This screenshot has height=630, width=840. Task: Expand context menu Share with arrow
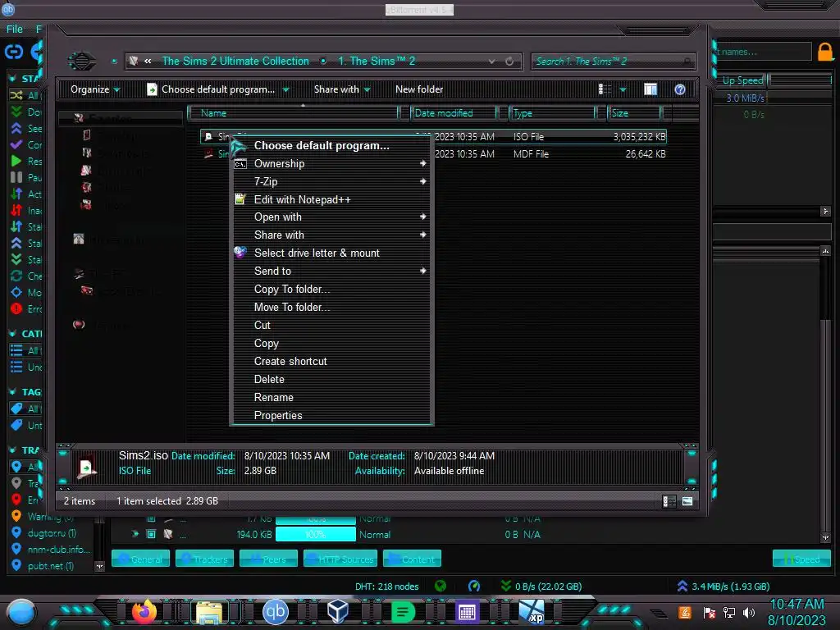422,235
